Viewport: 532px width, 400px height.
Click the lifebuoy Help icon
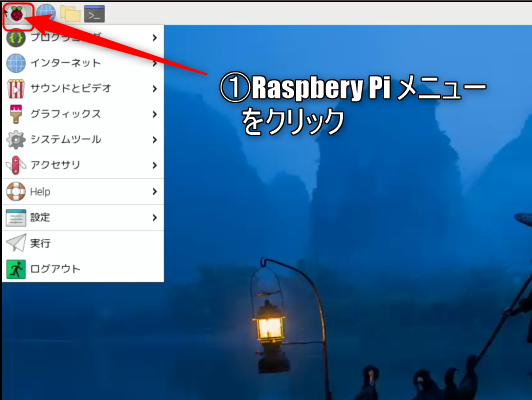pos(16,191)
